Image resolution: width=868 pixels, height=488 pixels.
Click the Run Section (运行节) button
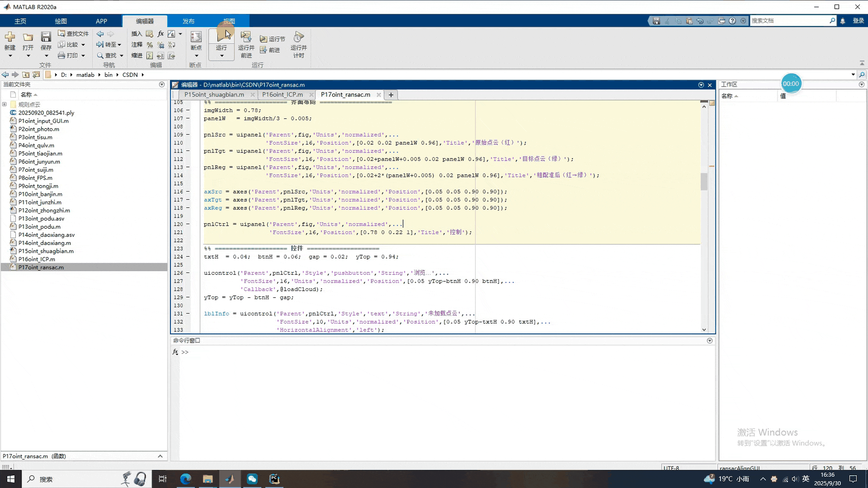(273, 39)
